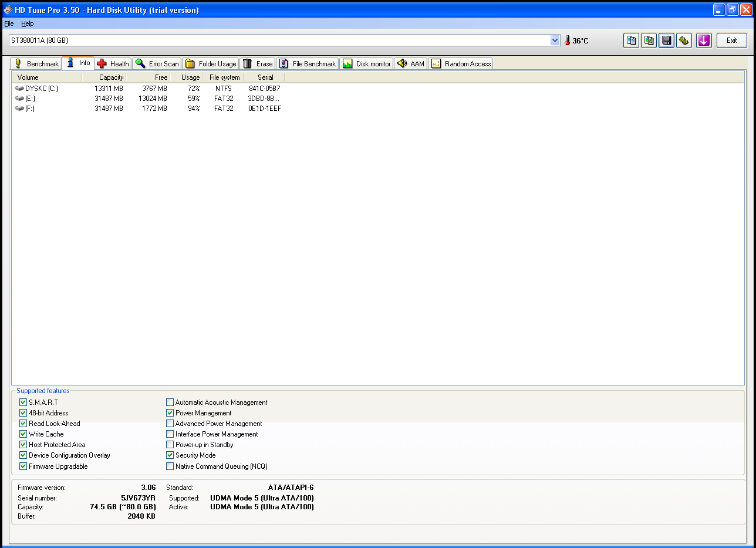Toggle the 48-bit Address checkbox
Viewport: 756px width, 548px height.
tap(23, 413)
